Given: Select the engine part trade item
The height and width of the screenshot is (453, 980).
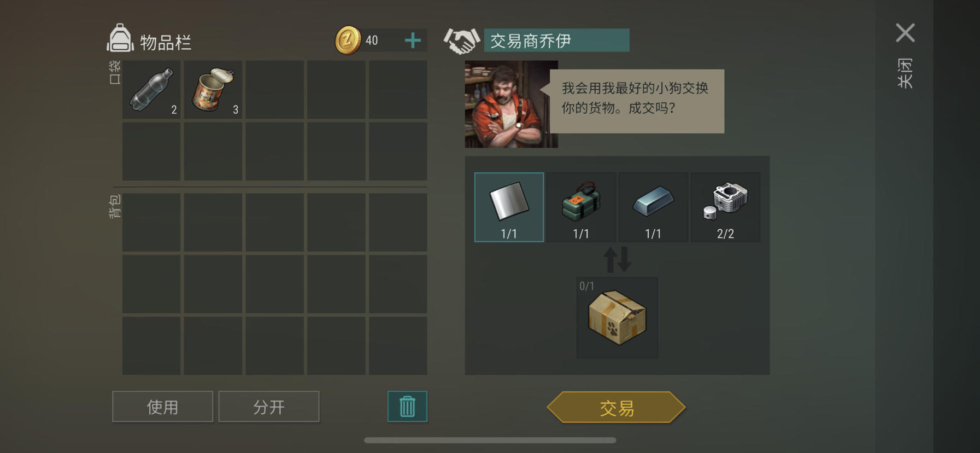Looking at the screenshot, I should pyautogui.click(x=725, y=207).
